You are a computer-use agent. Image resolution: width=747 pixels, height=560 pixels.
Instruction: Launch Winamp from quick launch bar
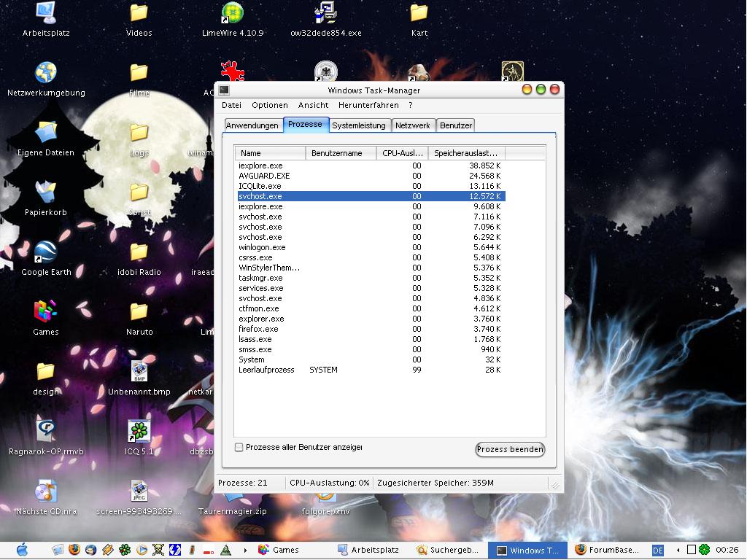(x=108, y=550)
